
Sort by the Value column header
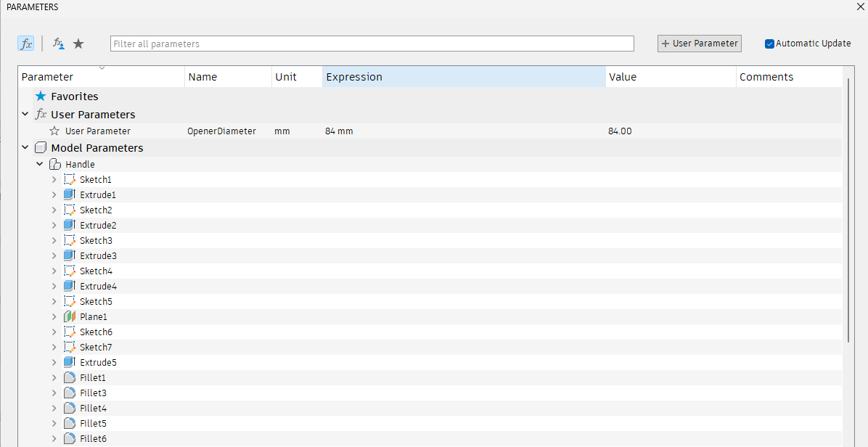pyautogui.click(x=671, y=77)
